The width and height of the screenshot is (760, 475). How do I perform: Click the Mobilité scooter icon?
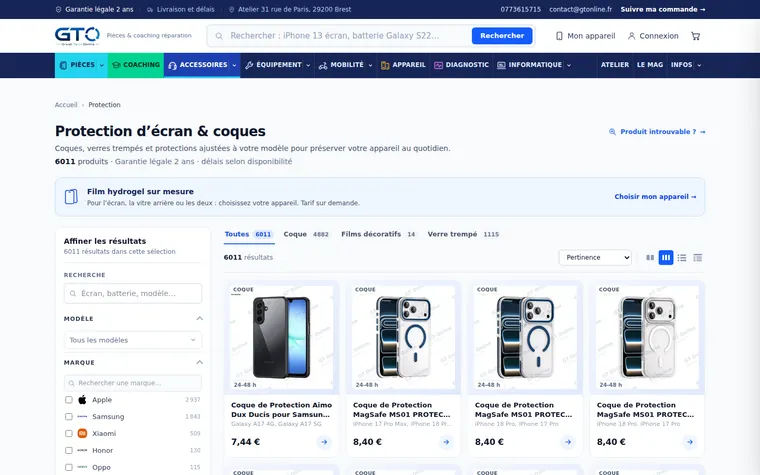tap(323, 65)
